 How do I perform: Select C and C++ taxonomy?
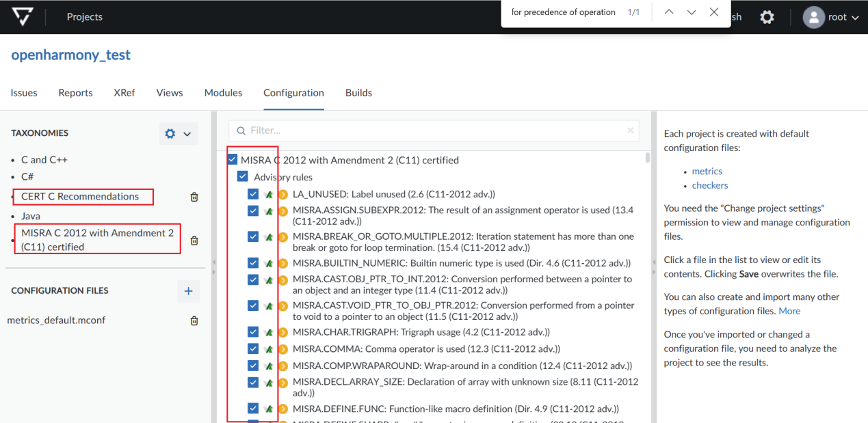click(44, 160)
